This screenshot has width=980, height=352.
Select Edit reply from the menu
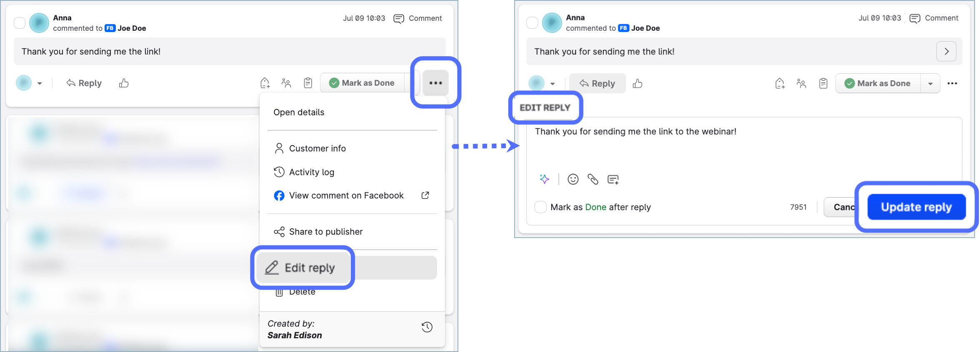pyautogui.click(x=309, y=268)
